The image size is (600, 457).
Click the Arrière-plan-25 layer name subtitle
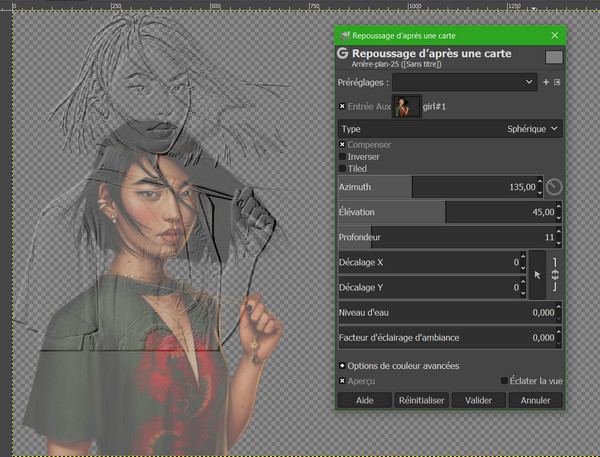tap(396, 64)
